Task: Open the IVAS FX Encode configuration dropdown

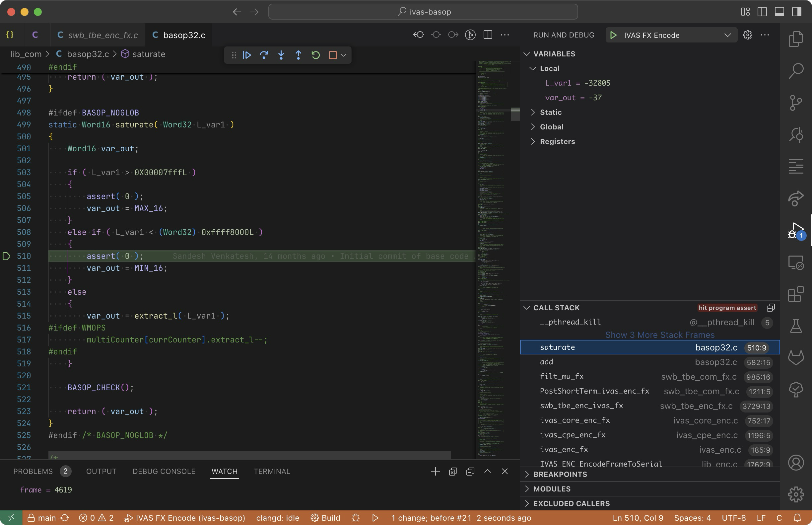Action: pos(727,35)
